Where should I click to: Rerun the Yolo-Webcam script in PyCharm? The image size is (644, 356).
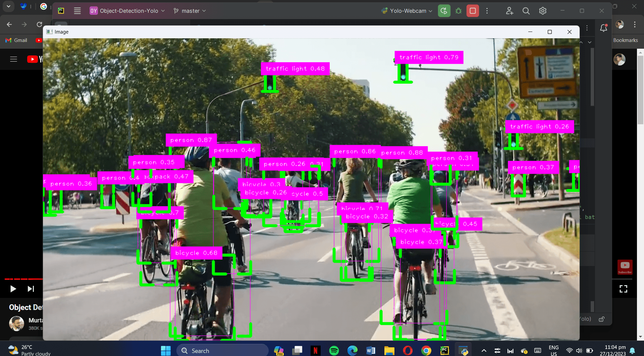[444, 11]
